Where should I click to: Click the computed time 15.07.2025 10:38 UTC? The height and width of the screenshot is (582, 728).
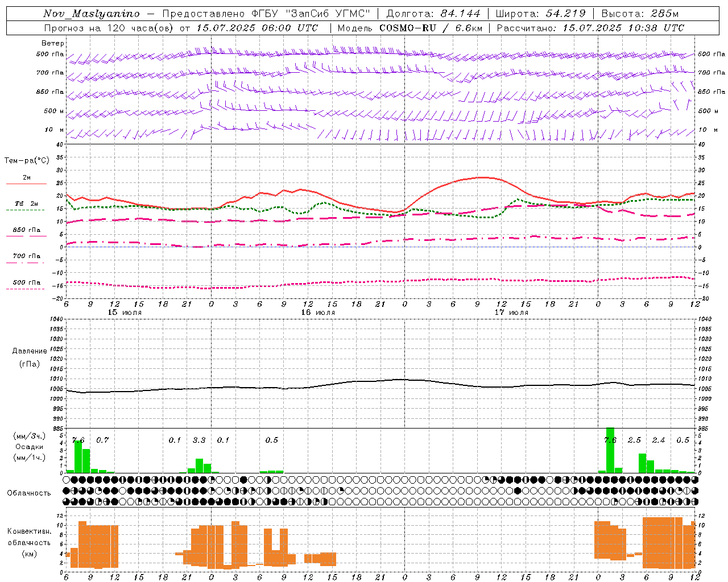pos(624,28)
